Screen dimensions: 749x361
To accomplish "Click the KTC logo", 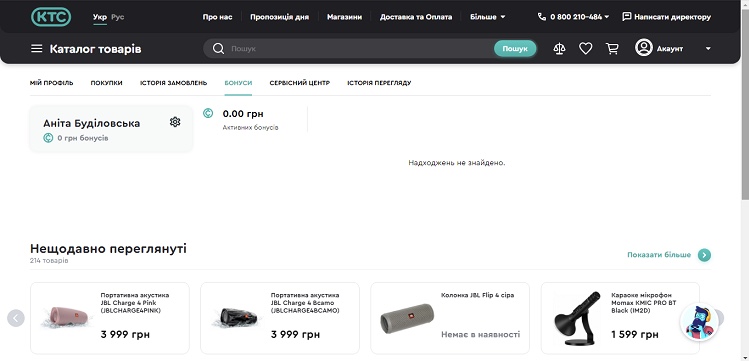I will 51,17.
